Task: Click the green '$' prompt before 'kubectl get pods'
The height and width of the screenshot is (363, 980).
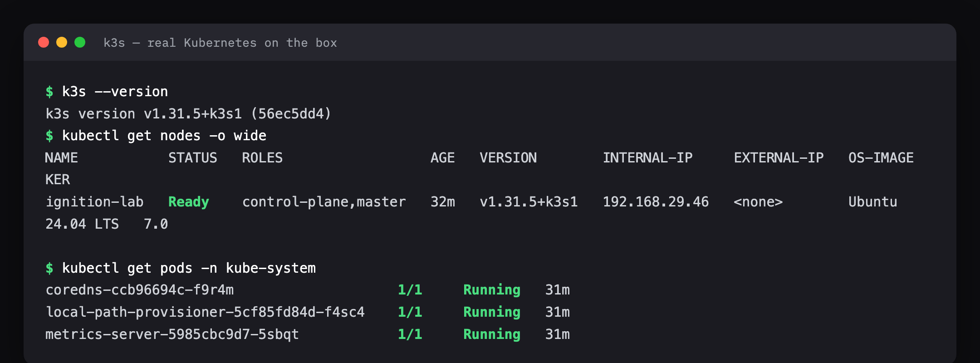Action: (49, 268)
